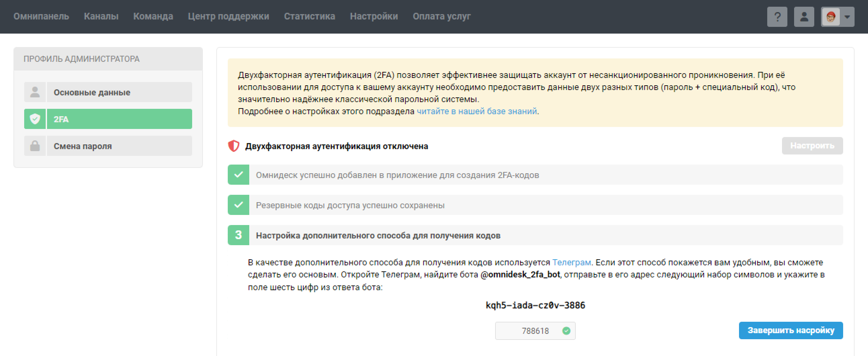Open Оплата услуг menu item
The image size is (868, 356).
click(x=441, y=16)
